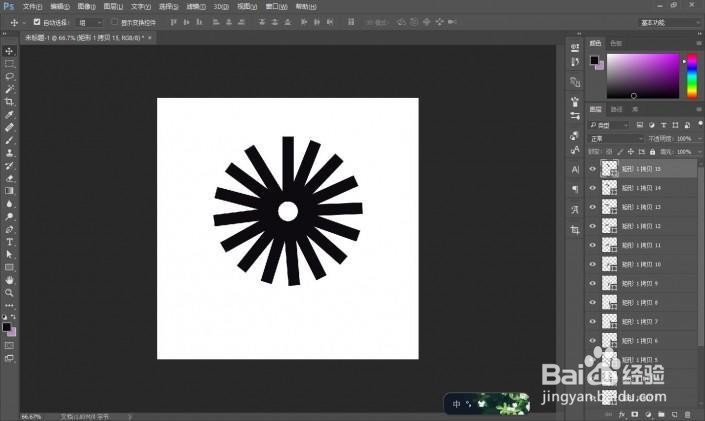Image resolution: width=705 pixels, height=421 pixels.
Task: Switch to the 色板 (Swatches) tab
Action: pos(616,43)
